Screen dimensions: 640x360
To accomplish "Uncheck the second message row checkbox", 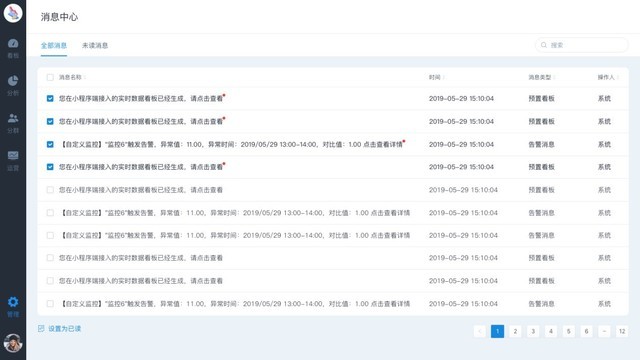I will click(x=50, y=121).
